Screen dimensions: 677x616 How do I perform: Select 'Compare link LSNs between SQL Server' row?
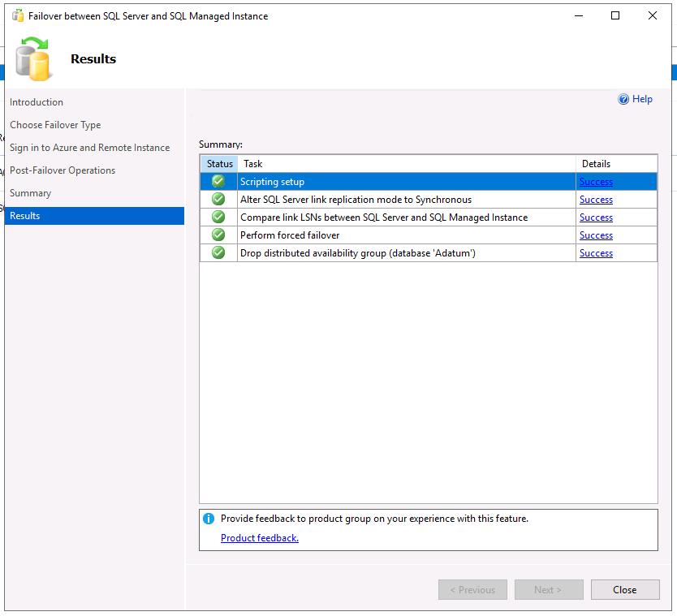pyautogui.click(x=429, y=217)
